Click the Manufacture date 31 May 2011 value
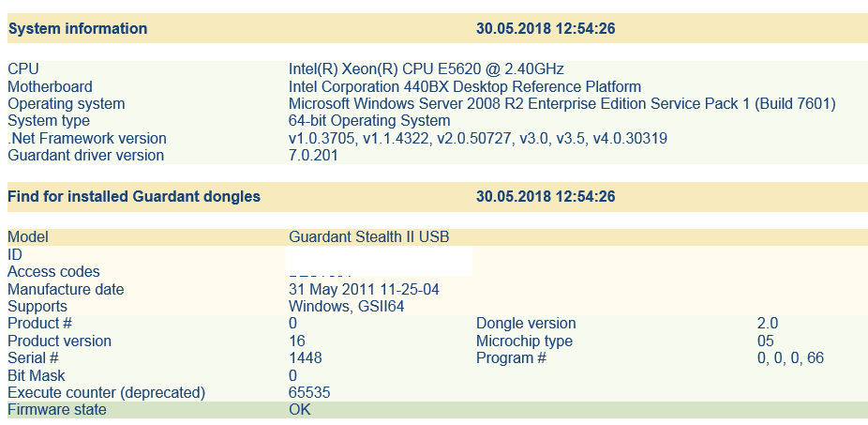 [364, 290]
